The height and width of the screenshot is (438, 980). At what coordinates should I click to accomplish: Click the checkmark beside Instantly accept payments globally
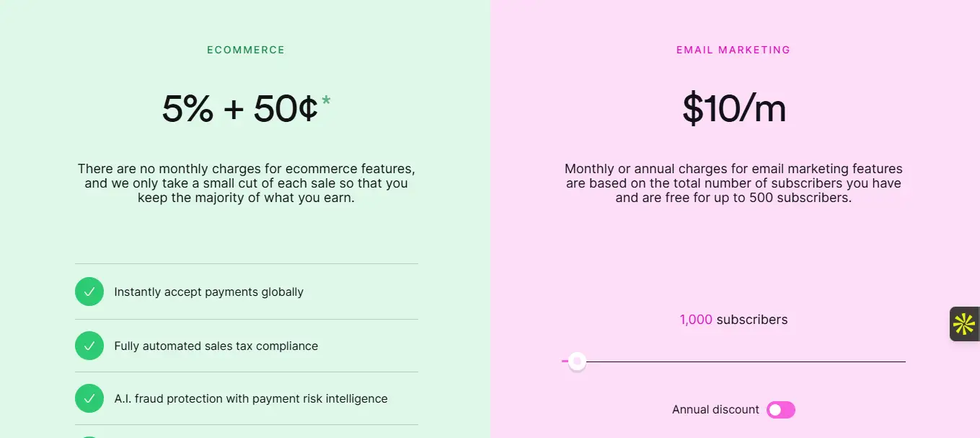pyautogui.click(x=89, y=292)
